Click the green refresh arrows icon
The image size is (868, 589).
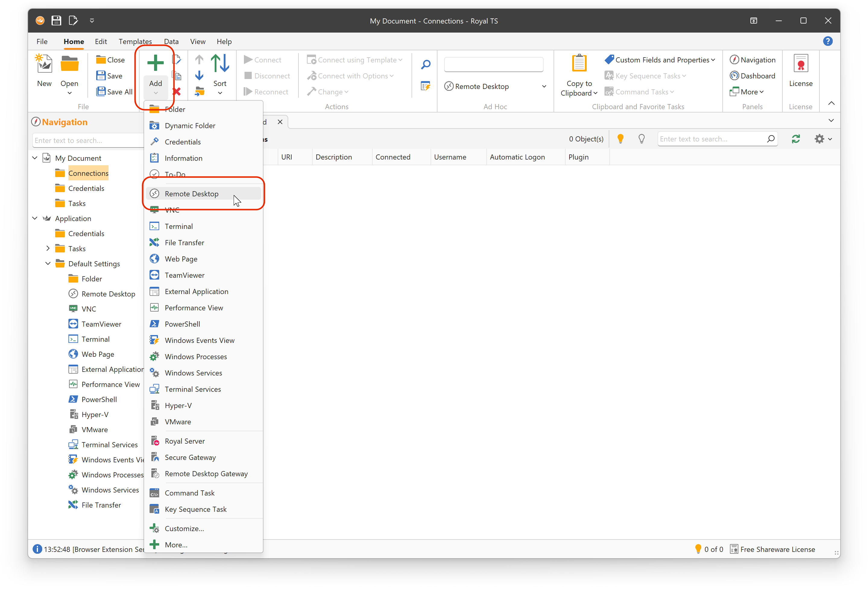coord(796,139)
